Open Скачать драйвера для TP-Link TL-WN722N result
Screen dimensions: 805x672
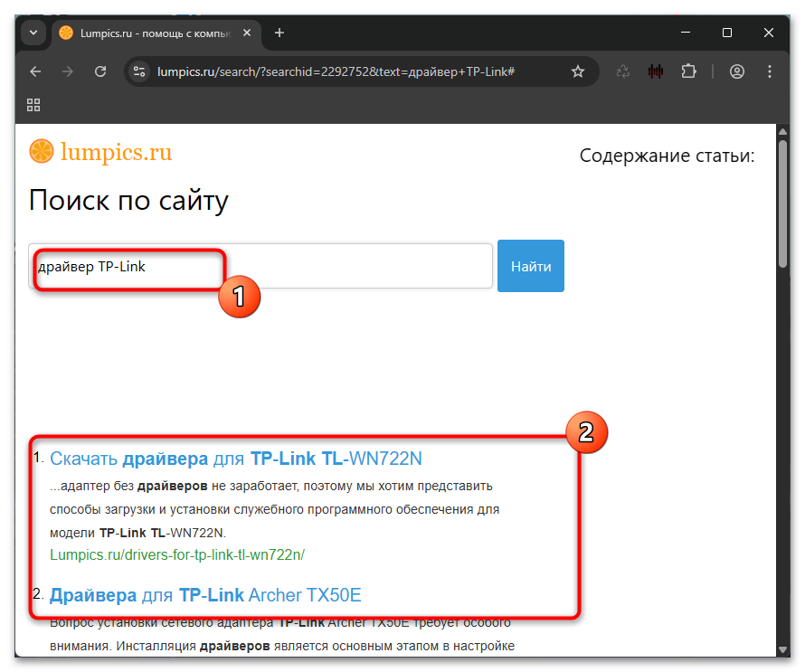pos(236,458)
